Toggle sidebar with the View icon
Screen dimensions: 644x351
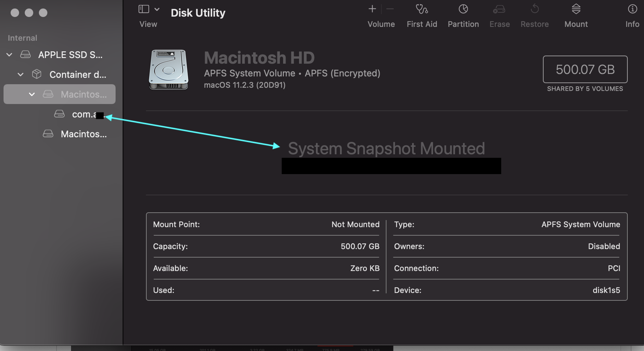pyautogui.click(x=144, y=9)
